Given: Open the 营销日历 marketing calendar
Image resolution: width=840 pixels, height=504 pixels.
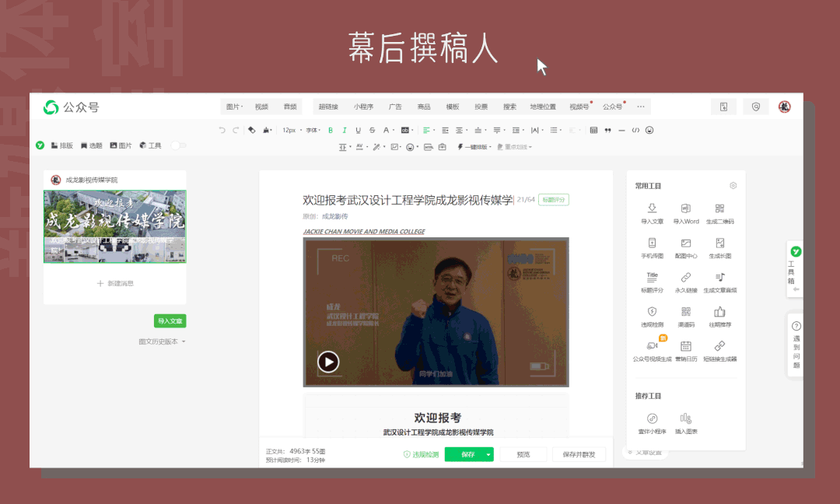Looking at the screenshot, I should pos(685,348).
